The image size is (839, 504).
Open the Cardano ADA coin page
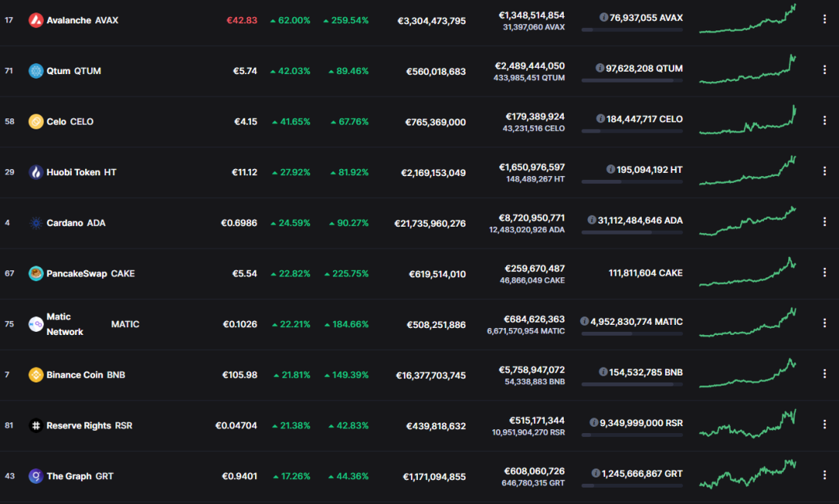(x=76, y=223)
